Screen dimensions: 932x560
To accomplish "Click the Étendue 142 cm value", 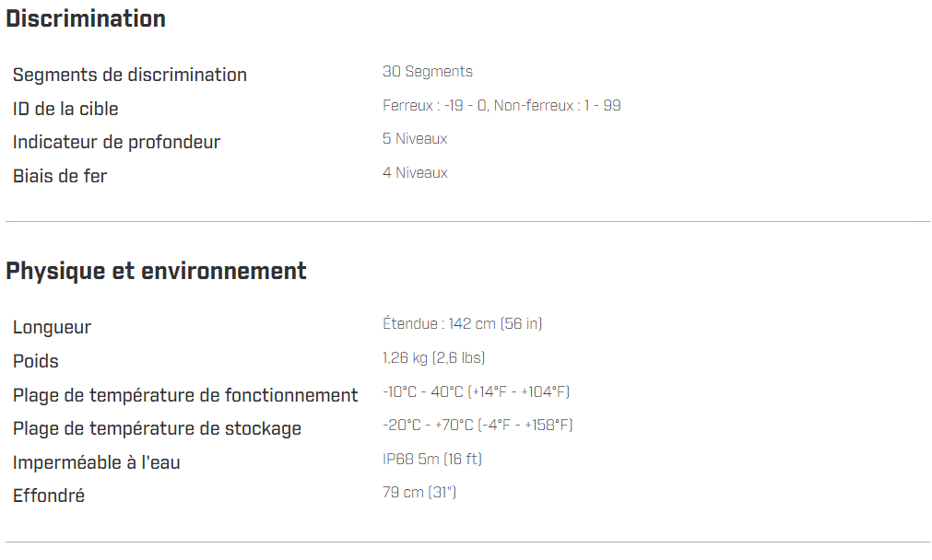I will (462, 324).
